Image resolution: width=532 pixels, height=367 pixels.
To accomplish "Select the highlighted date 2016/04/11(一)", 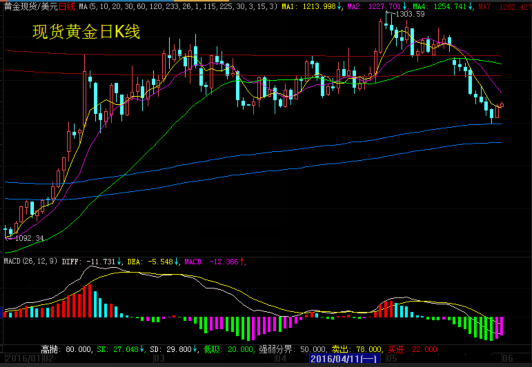I will (x=345, y=359).
